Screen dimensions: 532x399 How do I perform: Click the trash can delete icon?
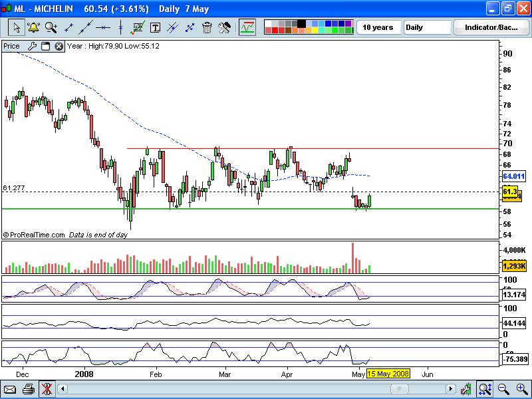tap(207, 27)
